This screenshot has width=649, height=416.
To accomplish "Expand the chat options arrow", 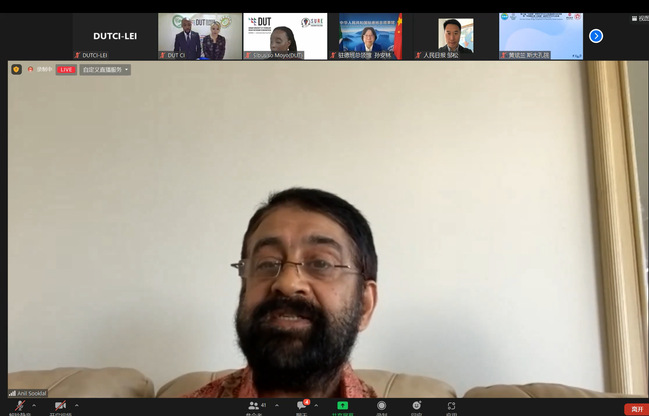I will point(317,405).
